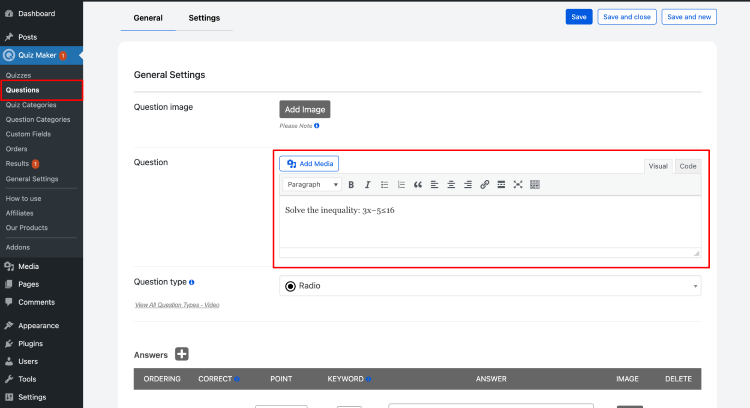Open Our Products submenu item
Screen dimensions: 750x408
pos(27,228)
